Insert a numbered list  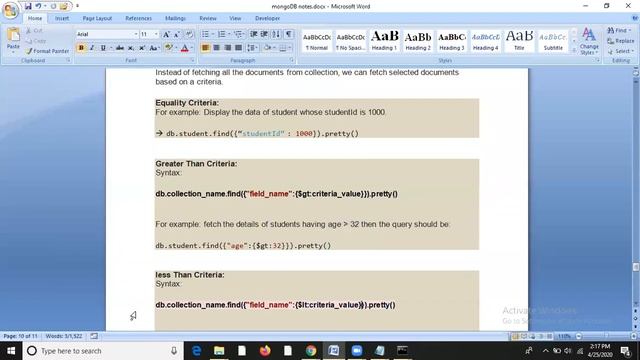point(223,34)
